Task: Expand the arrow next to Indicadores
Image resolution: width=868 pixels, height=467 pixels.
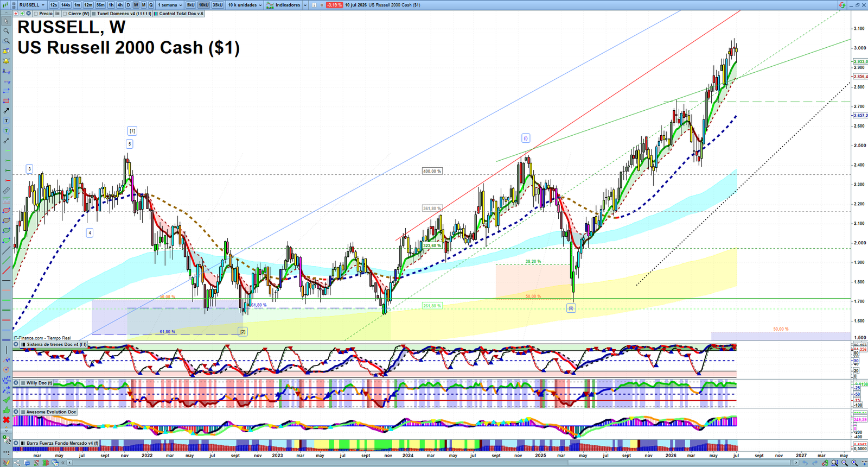Action: (305, 5)
